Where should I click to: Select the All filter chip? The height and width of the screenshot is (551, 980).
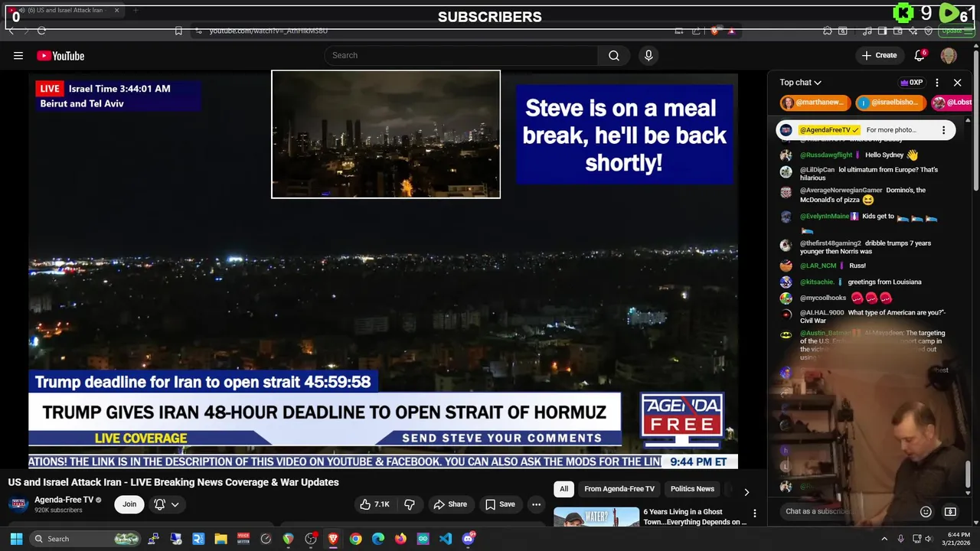(x=563, y=489)
